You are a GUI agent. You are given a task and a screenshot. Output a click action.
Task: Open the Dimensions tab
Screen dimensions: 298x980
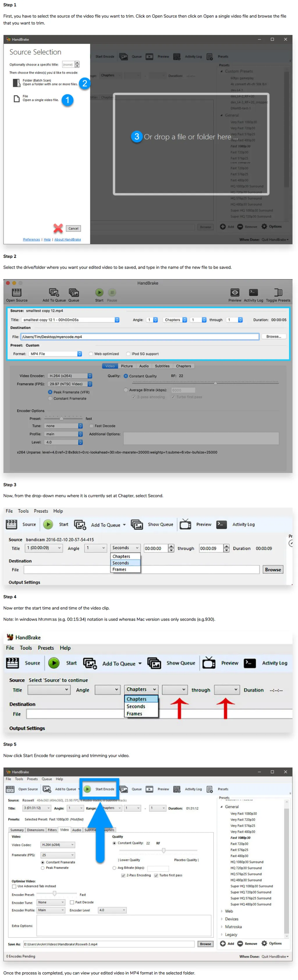(x=36, y=830)
